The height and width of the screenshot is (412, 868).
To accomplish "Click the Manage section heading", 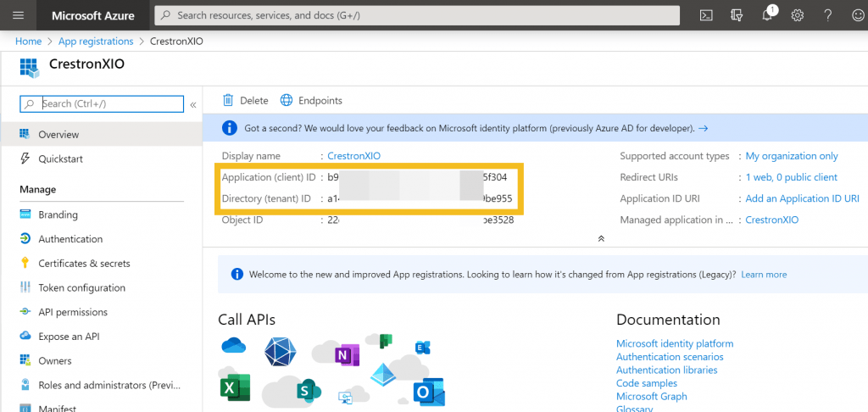I will pyautogui.click(x=37, y=189).
